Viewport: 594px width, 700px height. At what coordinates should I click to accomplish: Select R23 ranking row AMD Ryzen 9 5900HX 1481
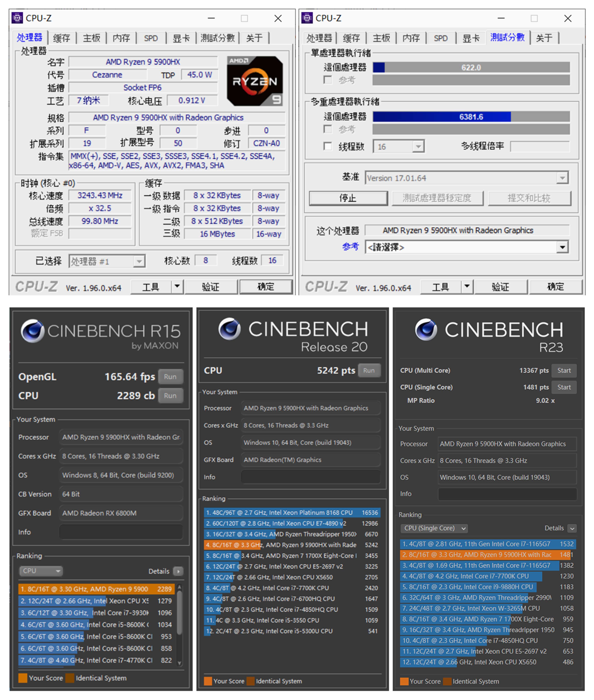point(488,554)
